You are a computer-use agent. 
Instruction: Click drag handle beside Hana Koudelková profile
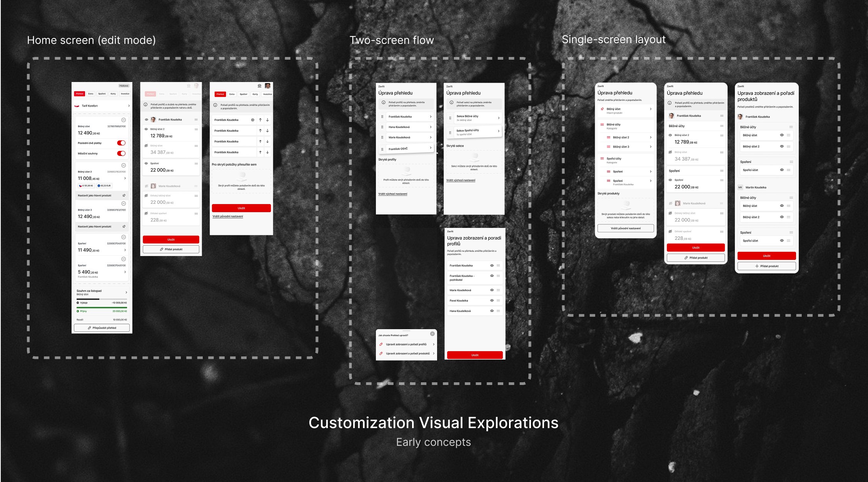pos(382,127)
